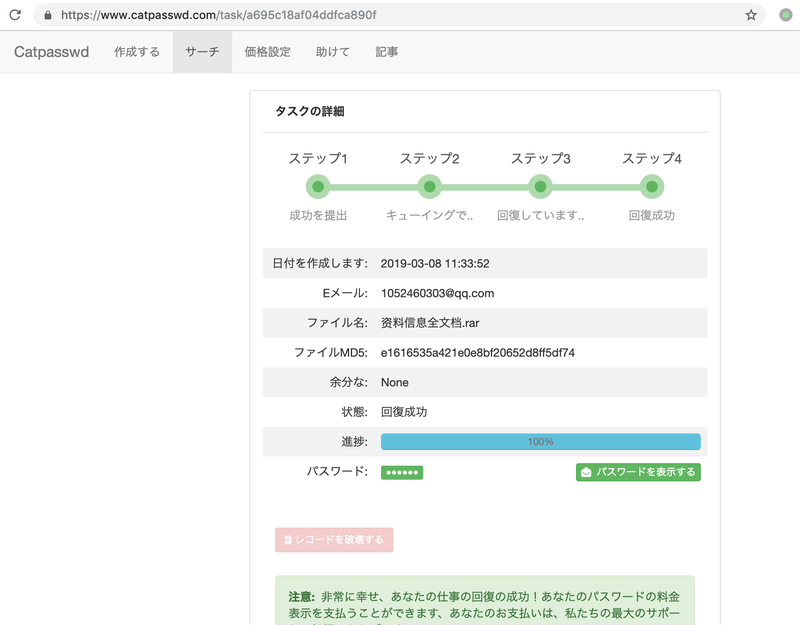Click the キューイングで.. step label

pyautogui.click(x=430, y=215)
